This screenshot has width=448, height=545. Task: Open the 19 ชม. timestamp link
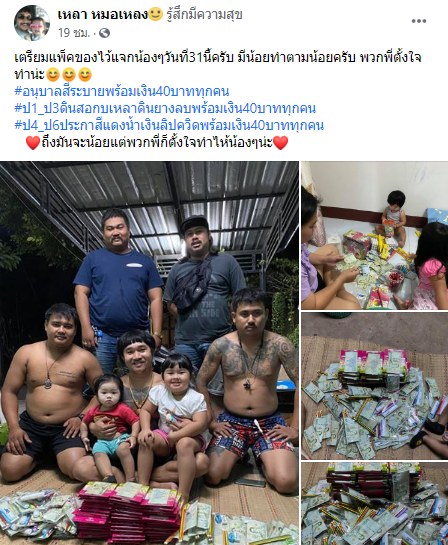[74, 33]
